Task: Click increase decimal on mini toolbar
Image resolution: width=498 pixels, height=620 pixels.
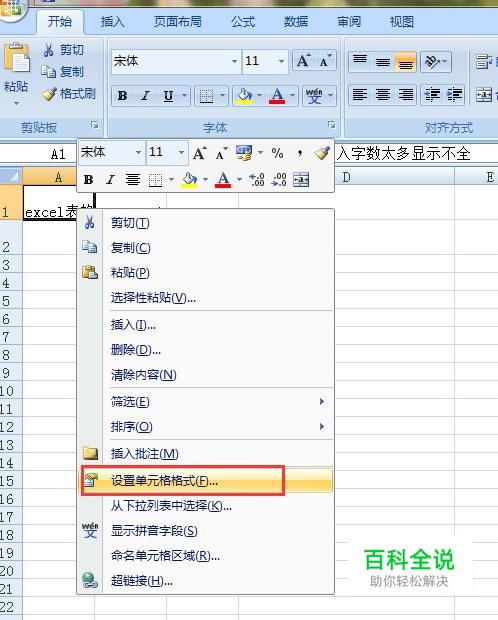Action: 257,180
